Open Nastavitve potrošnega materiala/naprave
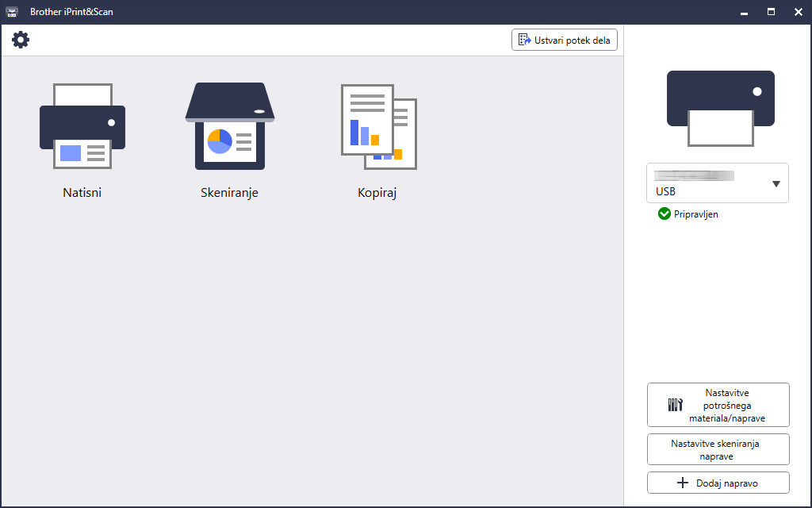Image resolution: width=812 pixels, height=508 pixels. [x=718, y=405]
